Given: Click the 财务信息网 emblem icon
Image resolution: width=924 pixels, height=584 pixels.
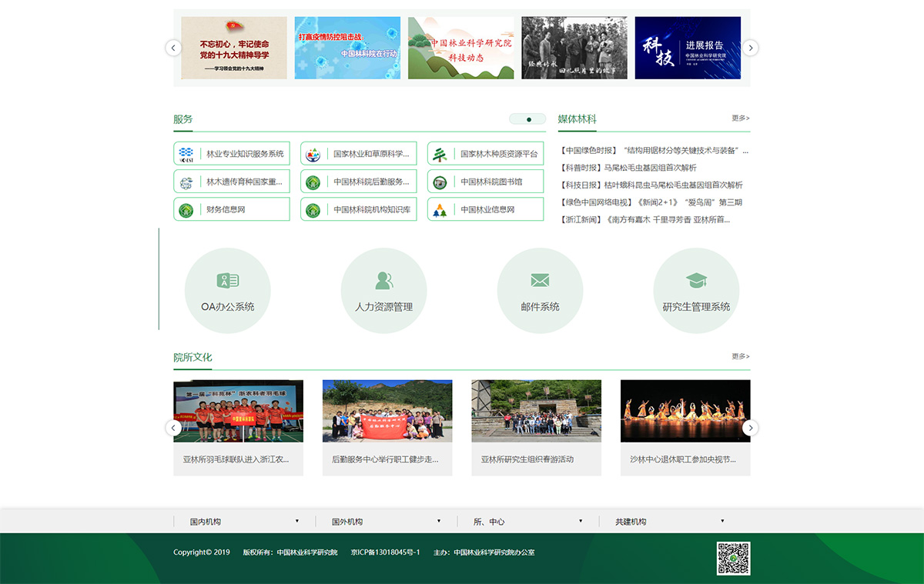Looking at the screenshot, I should point(186,210).
